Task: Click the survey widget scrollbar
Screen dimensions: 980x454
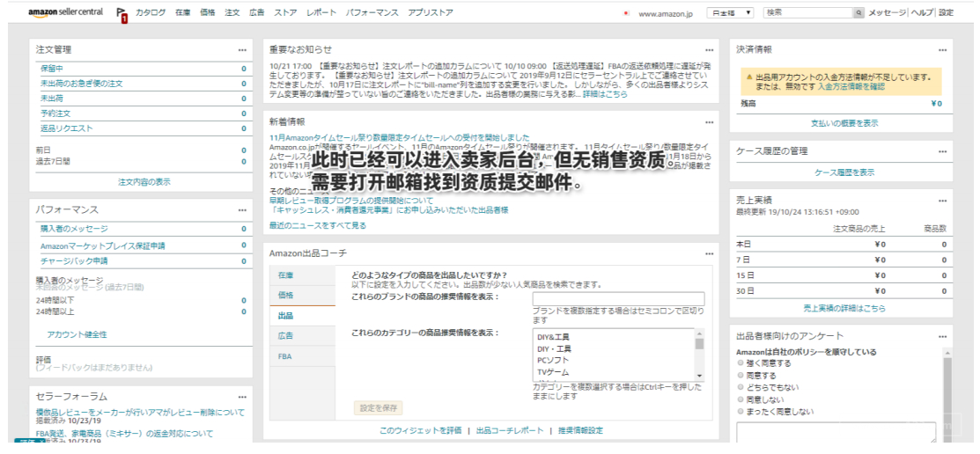Action: (x=947, y=396)
